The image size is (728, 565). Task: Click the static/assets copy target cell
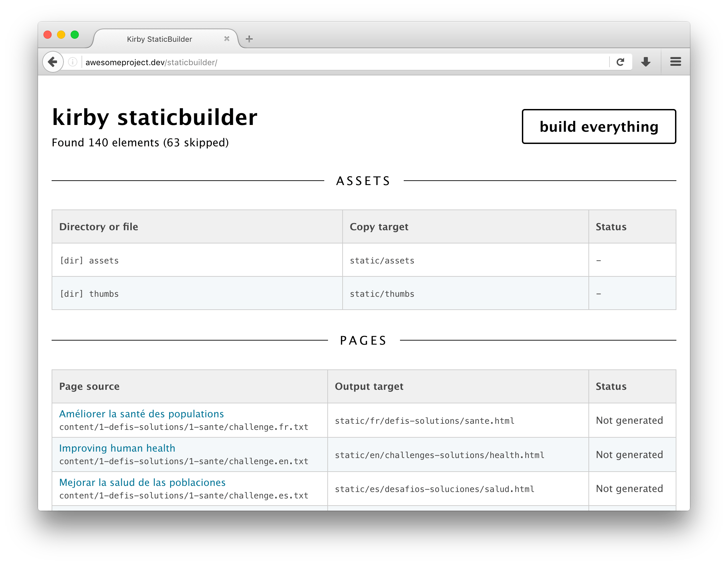[x=382, y=260]
